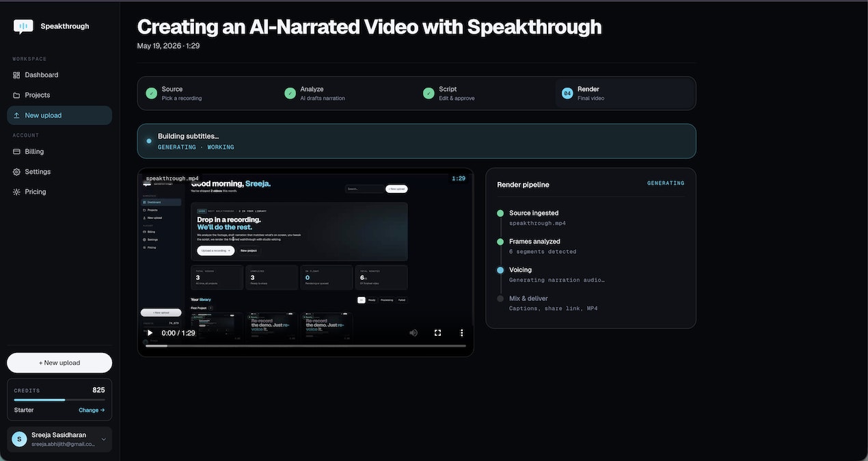
Task: Click the 'May 19, 2026 · 1:29' date line
Action: click(168, 46)
